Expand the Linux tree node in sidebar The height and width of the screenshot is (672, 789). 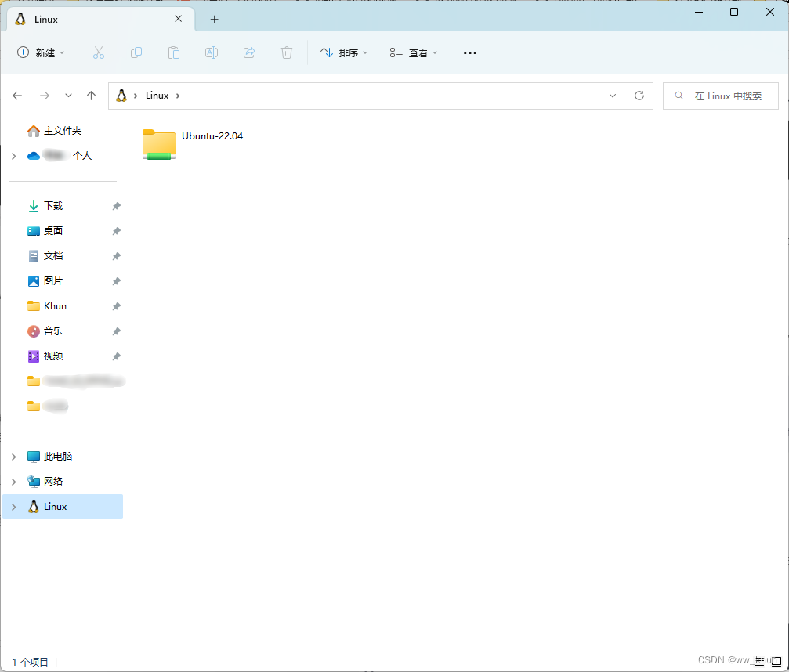click(x=14, y=507)
